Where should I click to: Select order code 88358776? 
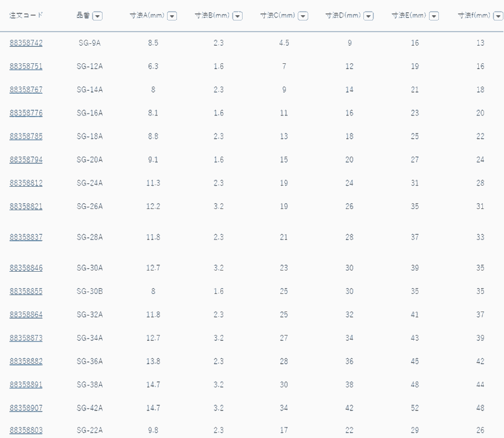pos(26,113)
